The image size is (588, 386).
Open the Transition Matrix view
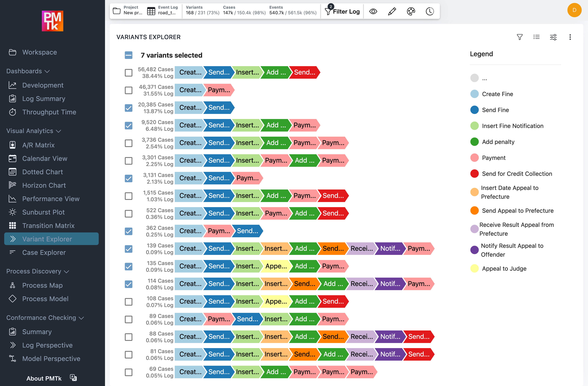pos(48,225)
